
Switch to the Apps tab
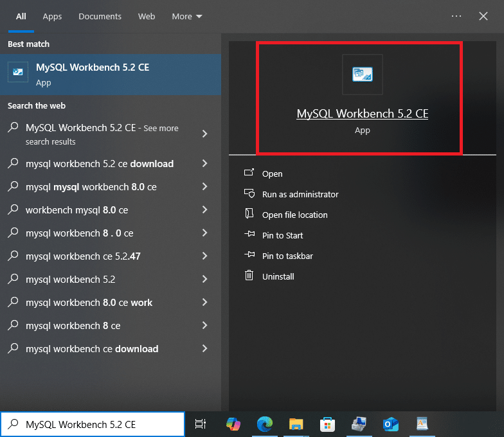coord(52,17)
